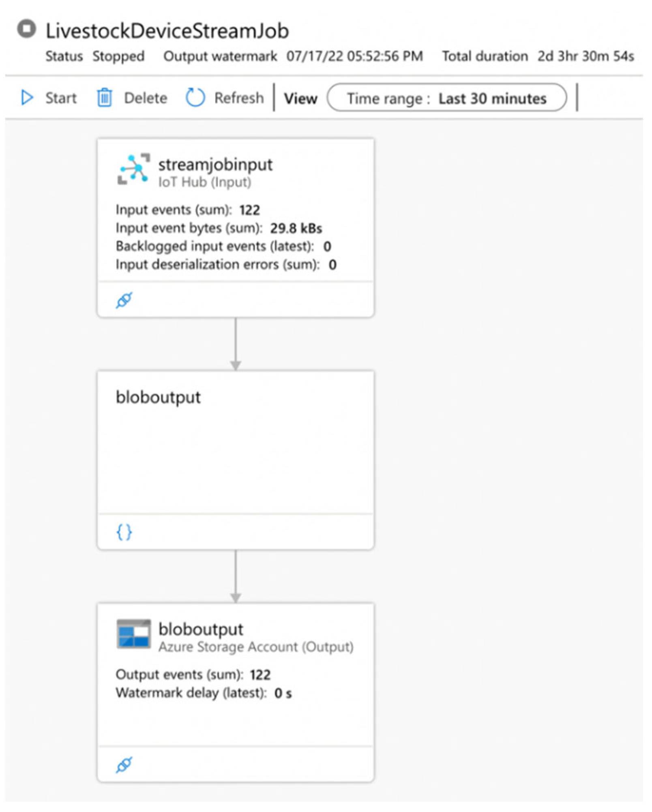The width and height of the screenshot is (652, 812).
Task: Click the LivestockDeviceStreamJob title
Action: click(x=167, y=31)
